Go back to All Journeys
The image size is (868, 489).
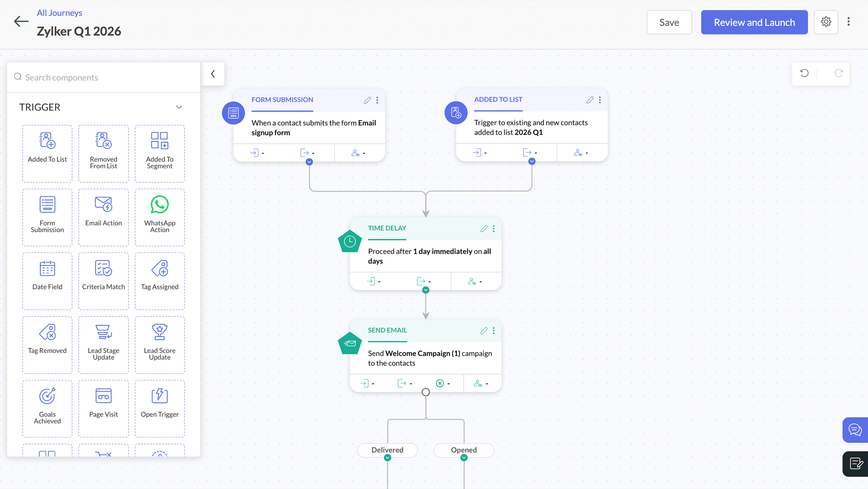pos(59,13)
